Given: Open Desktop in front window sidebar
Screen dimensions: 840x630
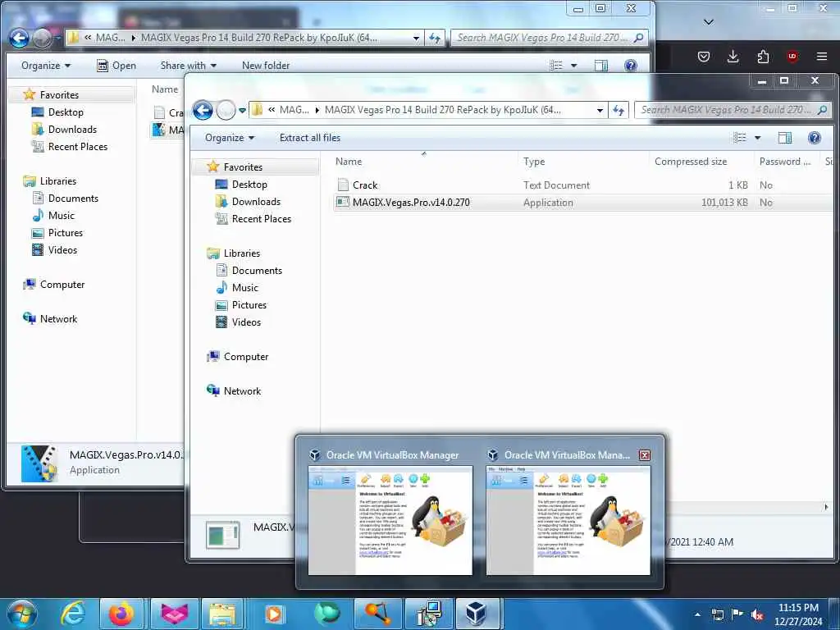Looking at the screenshot, I should pyautogui.click(x=249, y=185).
